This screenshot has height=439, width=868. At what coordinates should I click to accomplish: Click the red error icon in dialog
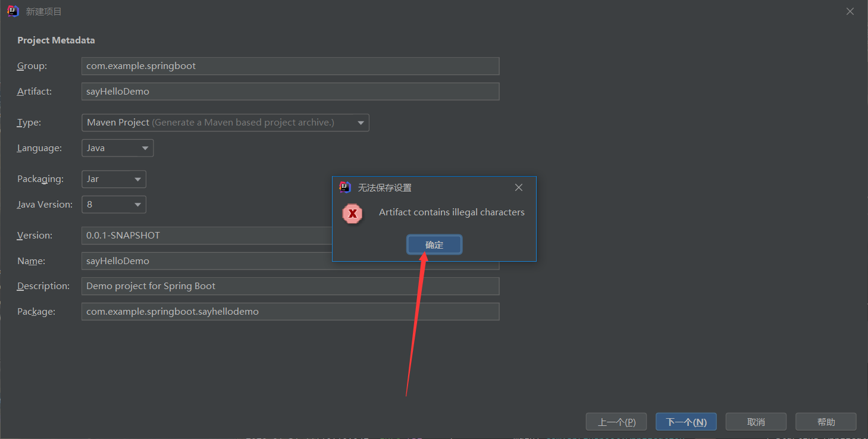pos(352,213)
